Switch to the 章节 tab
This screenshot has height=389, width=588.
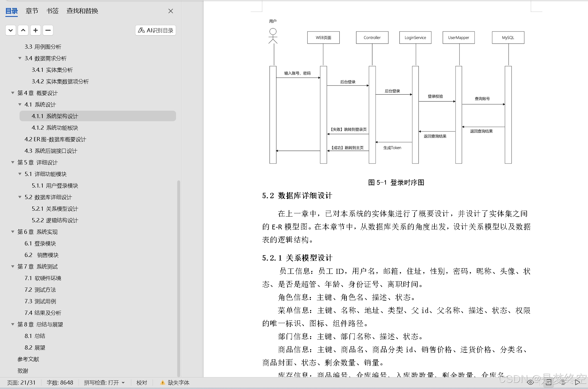(x=32, y=11)
